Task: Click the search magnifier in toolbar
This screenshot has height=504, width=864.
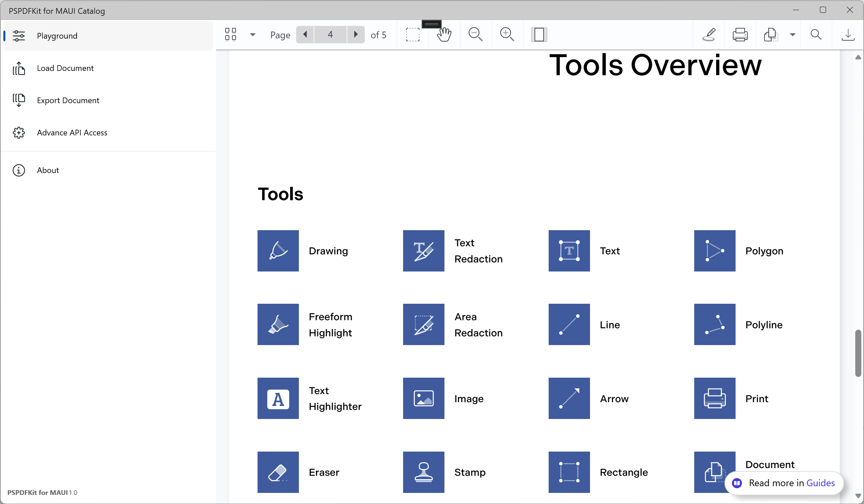Action: pyautogui.click(x=816, y=35)
